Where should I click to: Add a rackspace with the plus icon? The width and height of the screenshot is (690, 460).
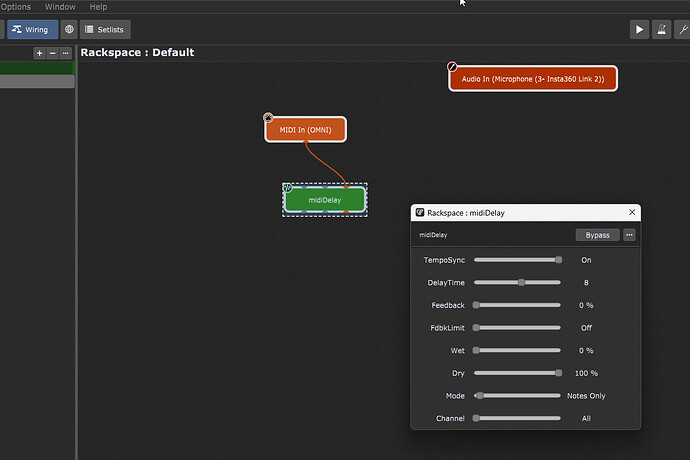point(39,53)
